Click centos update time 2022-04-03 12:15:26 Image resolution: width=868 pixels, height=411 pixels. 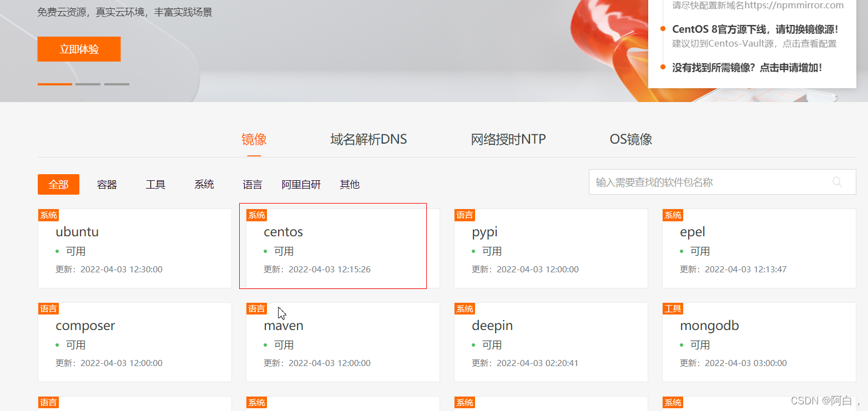(x=330, y=270)
